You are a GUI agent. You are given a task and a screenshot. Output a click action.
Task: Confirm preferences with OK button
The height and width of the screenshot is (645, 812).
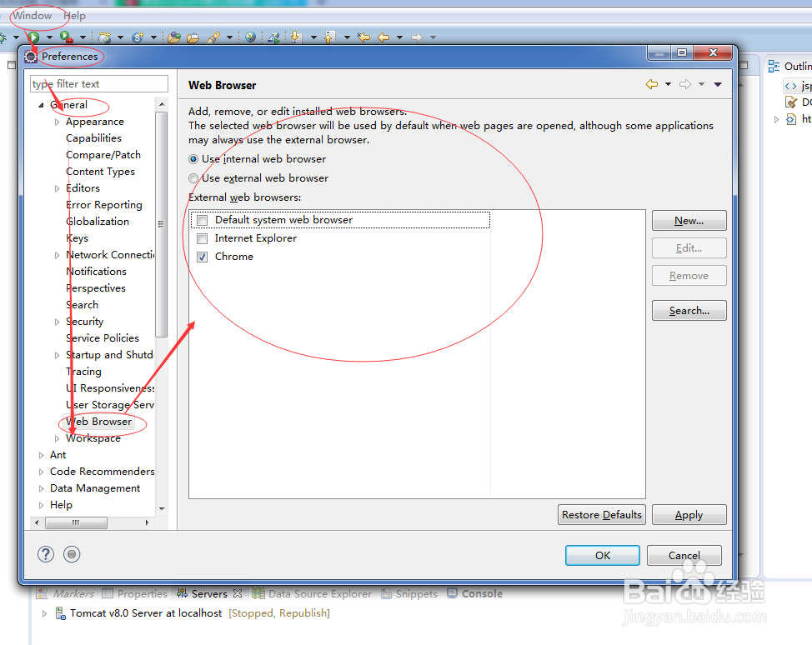(x=603, y=556)
